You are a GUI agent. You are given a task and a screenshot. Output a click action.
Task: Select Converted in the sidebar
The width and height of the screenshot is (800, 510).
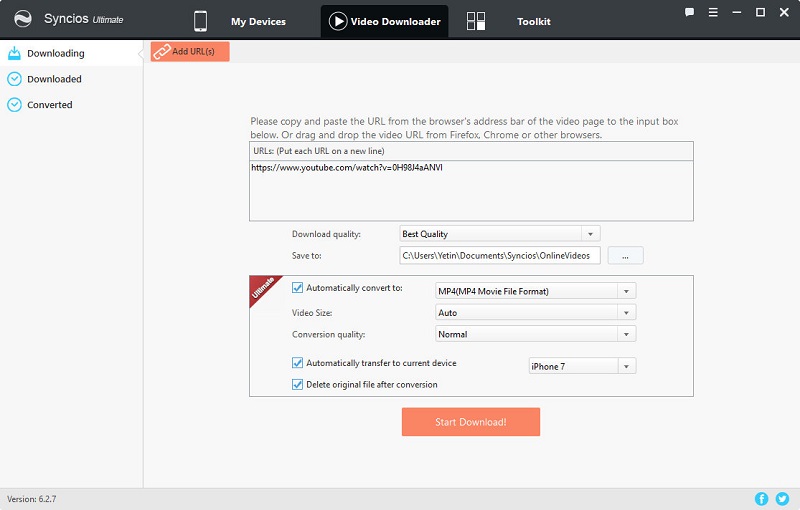[71, 105]
